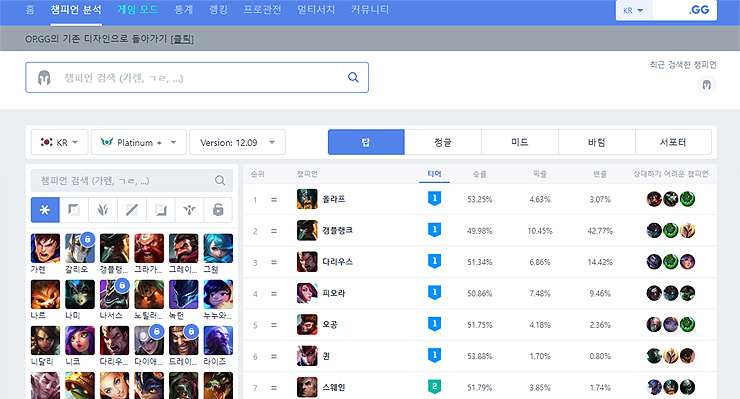The width and height of the screenshot is (740, 399).
Task: Select 녹턴 portrait in champion grid
Action: [x=184, y=294]
